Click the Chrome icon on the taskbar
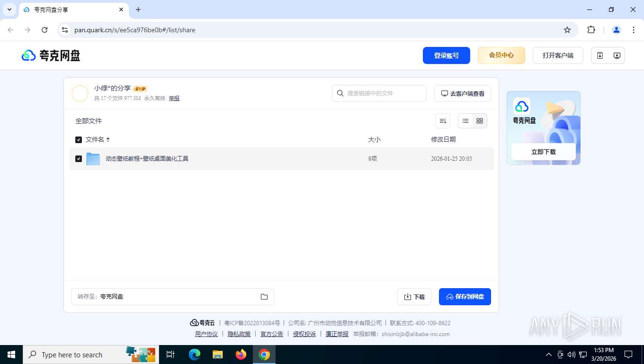Image resolution: width=644 pixels, height=364 pixels. 264,355
